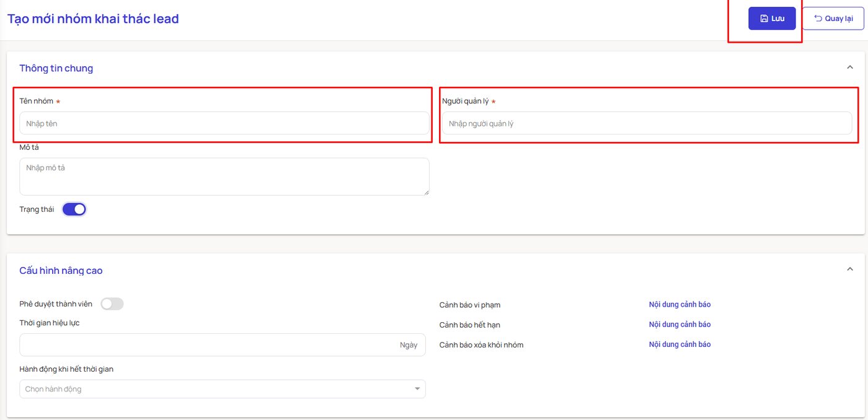The height and width of the screenshot is (420, 868).
Task: Click the Thời gian hiệu lực label
Action: (x=50, y=323)
